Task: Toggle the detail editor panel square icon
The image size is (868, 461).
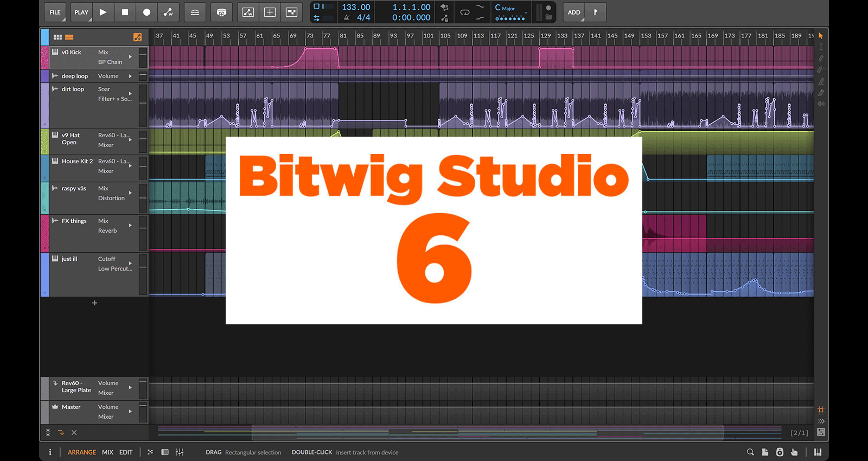Action: tap(165, 452)
